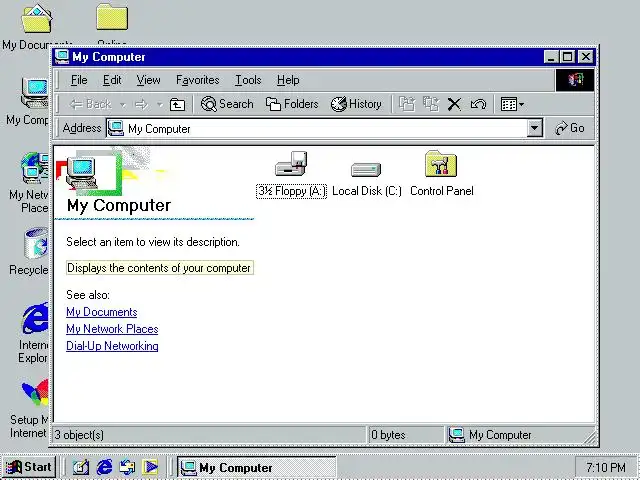Open the History pane
The height and width of the screenshot is (480, 640).
356,104
